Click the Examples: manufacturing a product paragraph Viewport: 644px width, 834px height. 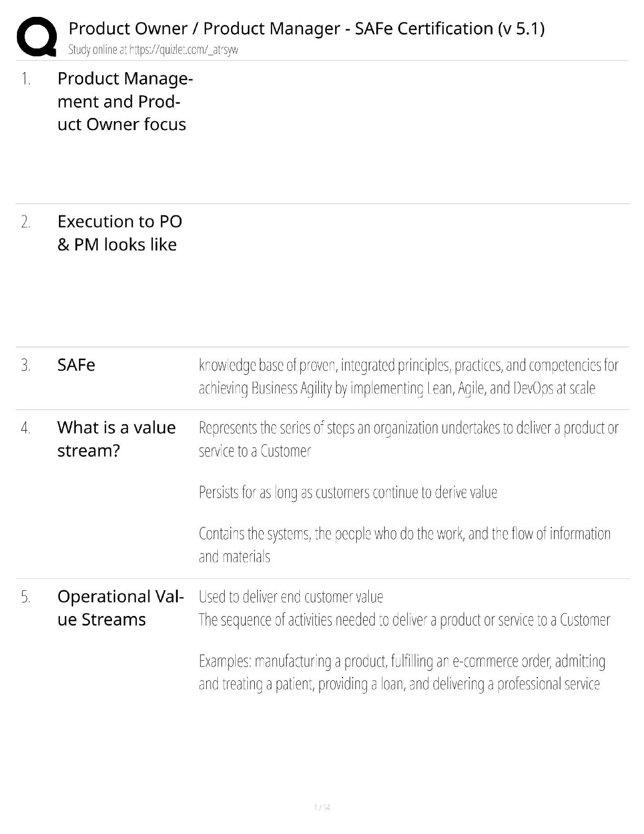(x=401, y=672)
